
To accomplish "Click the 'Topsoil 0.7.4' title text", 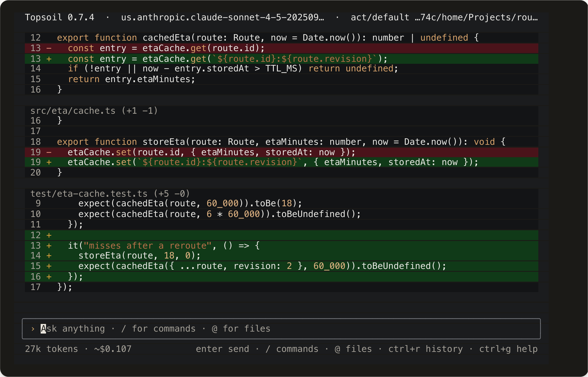I will tap(59, 17).
